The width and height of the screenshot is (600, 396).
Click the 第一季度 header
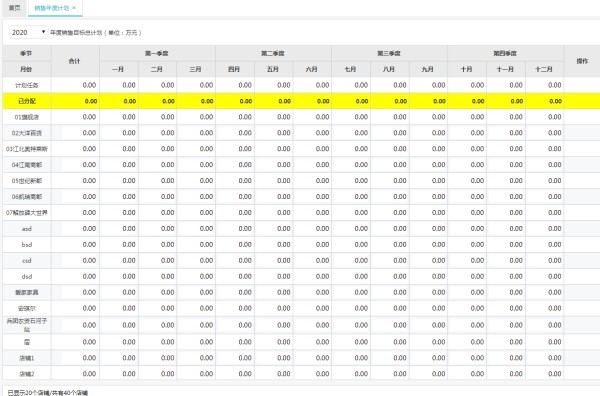click(x=157, y=53)
